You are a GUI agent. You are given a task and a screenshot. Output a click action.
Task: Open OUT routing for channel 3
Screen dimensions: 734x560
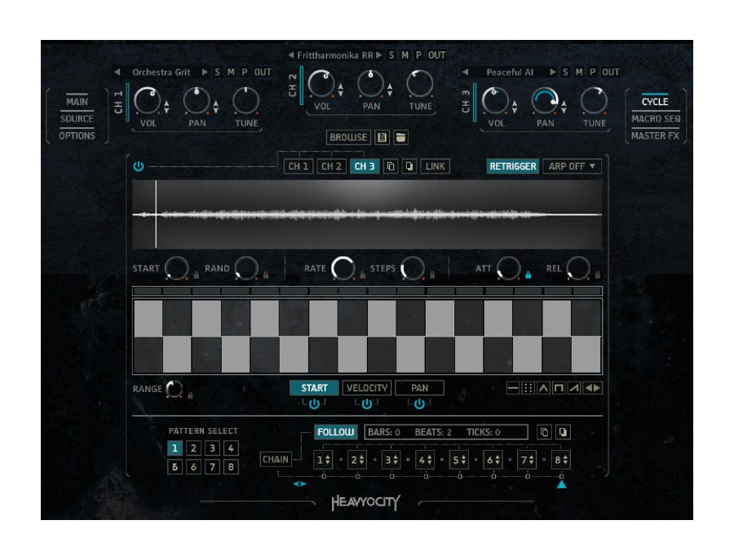pyautogui.click(x=611, y=73)
